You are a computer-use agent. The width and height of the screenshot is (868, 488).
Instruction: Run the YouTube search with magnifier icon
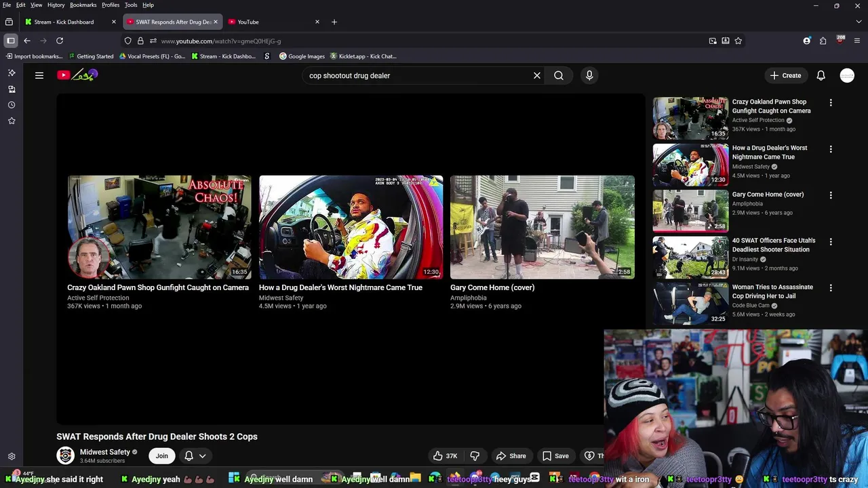point(559,75)
